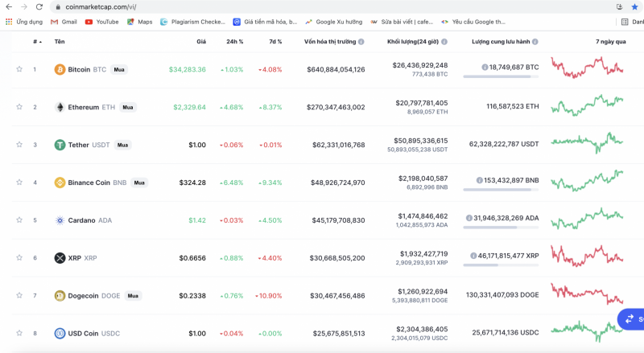Reload the page with the refresh icon
This screenshot has width=644, height=353.
point(39,7)
